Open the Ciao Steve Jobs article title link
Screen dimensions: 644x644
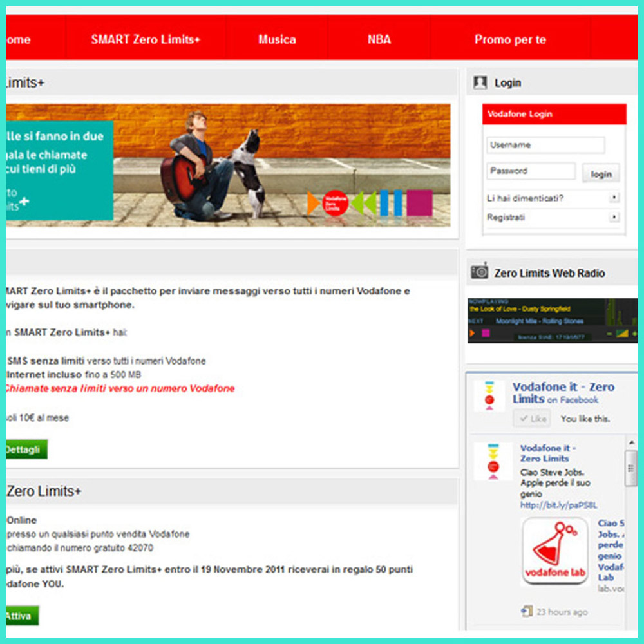pyautogui.click(x=611, y=550)
